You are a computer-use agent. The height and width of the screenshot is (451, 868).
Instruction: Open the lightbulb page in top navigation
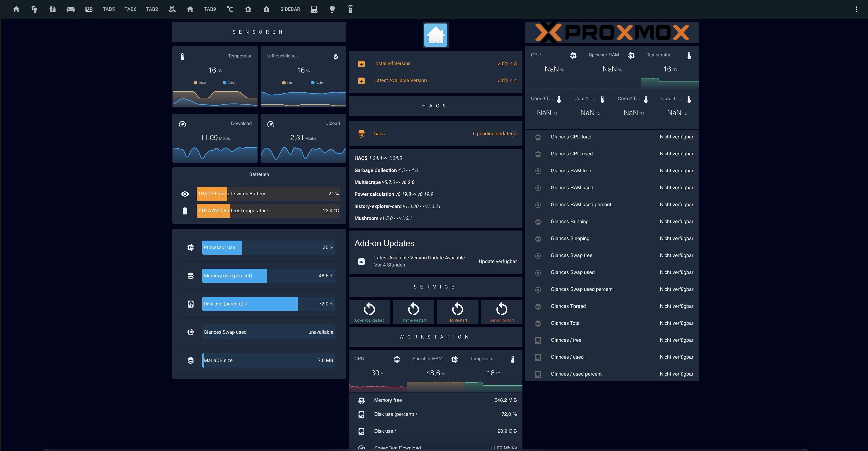point(34,9)
